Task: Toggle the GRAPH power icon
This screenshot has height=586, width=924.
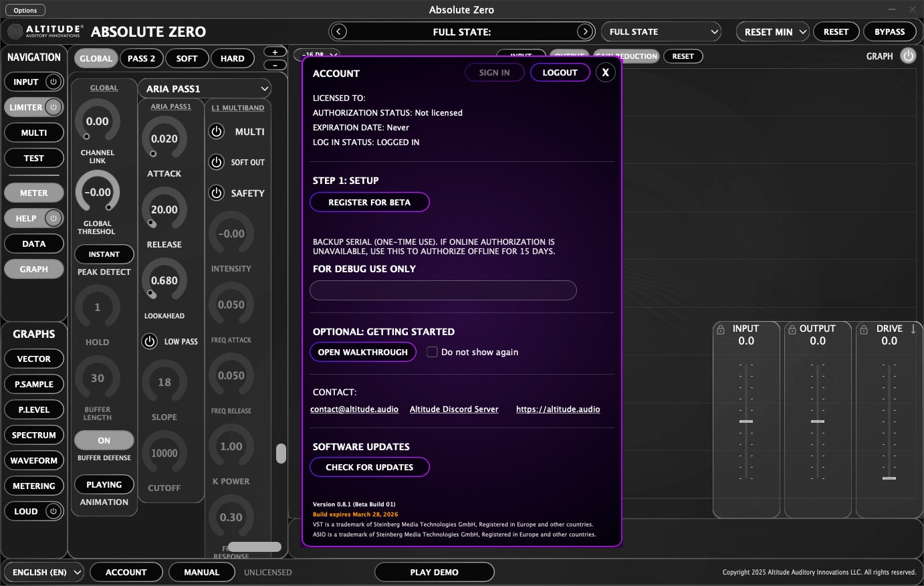Action: pos(909,56)
